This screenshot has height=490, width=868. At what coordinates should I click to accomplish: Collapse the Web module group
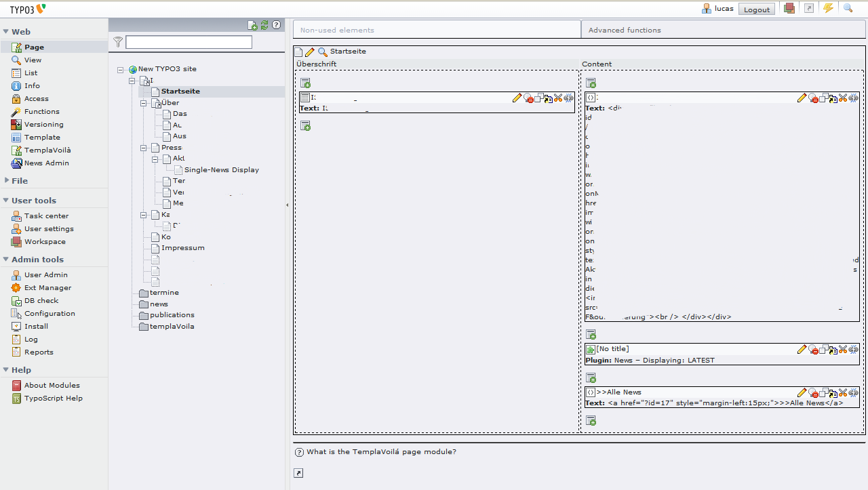coord(6,32)
